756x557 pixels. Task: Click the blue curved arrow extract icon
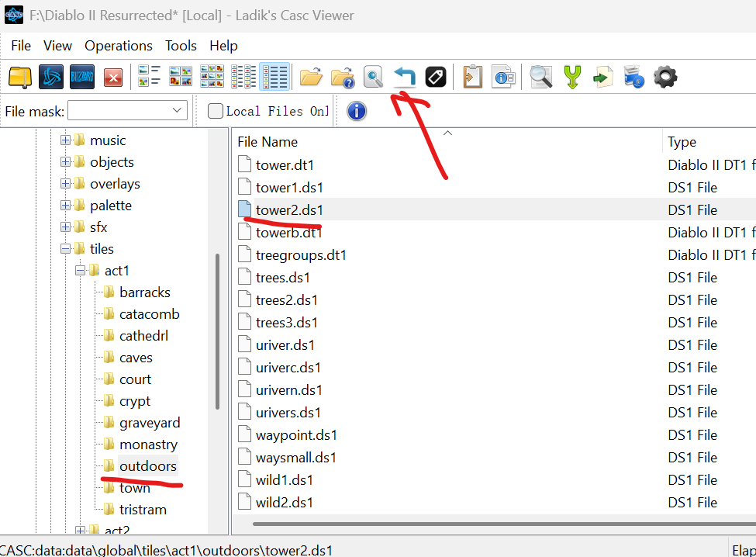(x=405, y=77)
